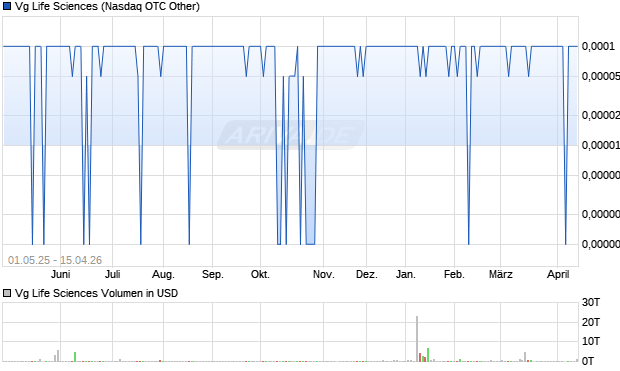Click the green volume bar in June

pyautogui.click(x=75, y=357)
